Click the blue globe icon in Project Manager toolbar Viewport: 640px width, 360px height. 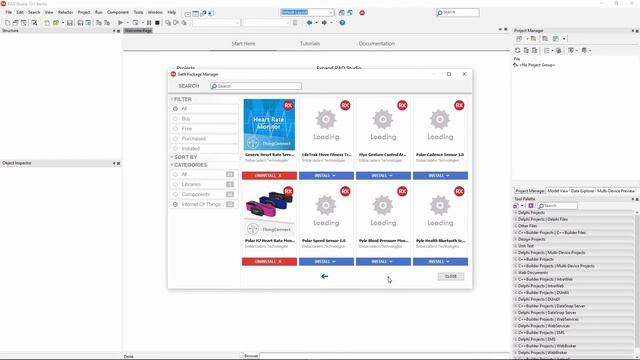coord(559,50)
